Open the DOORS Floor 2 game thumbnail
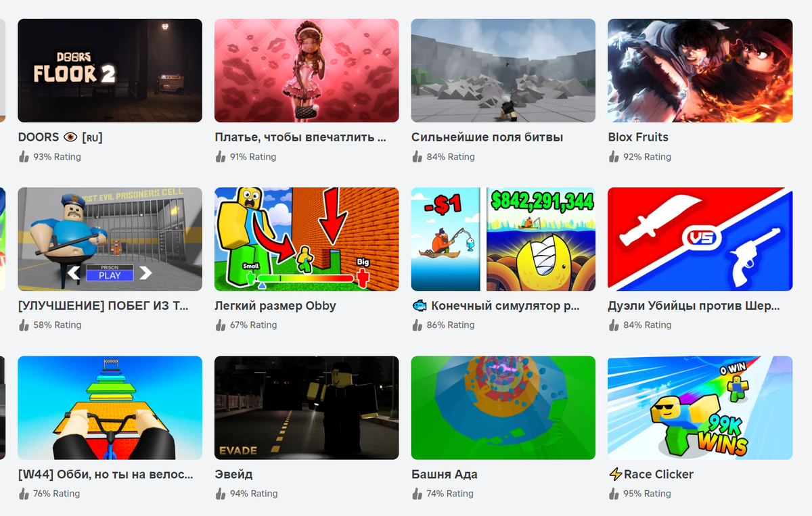Screen dimensions: 812x516 tap(110, 70)
